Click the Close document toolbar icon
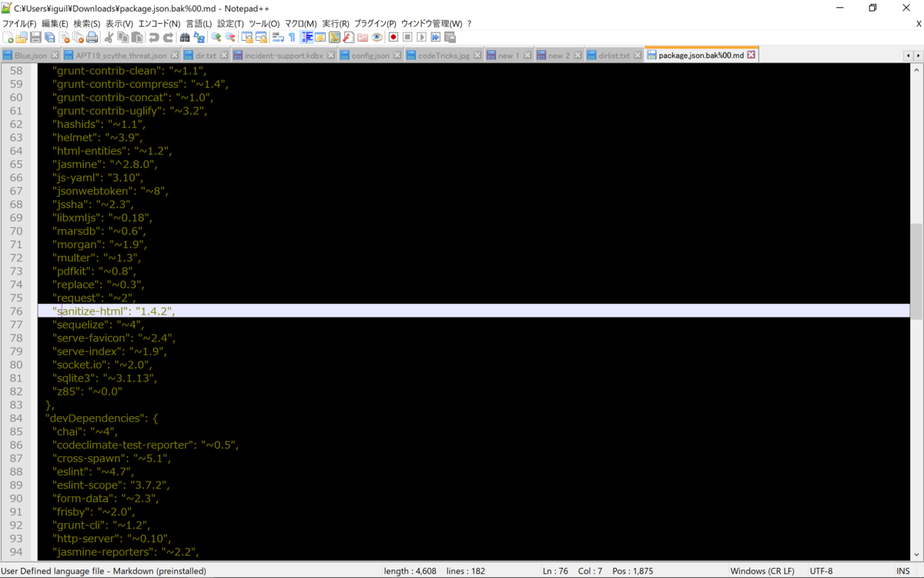The height and width of the screenshot is (578, 924). coord(65,37)
